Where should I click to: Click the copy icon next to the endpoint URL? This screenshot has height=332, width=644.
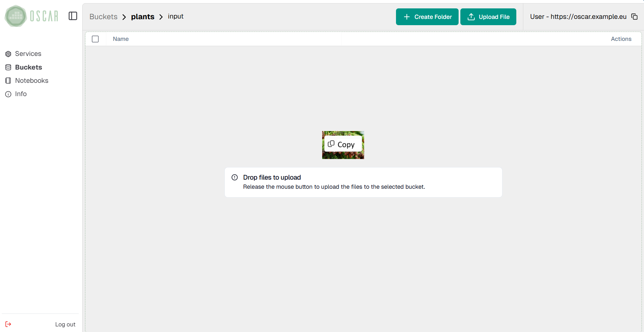point(635,16)
